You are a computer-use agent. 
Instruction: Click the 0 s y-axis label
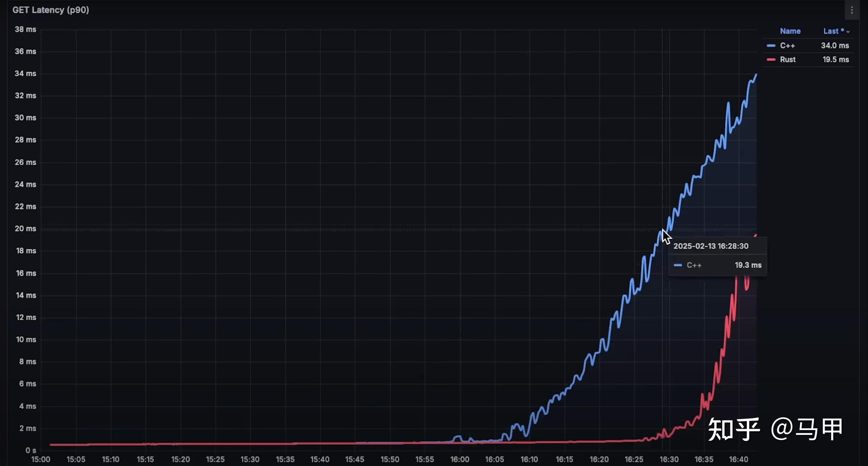pos(31,450)
